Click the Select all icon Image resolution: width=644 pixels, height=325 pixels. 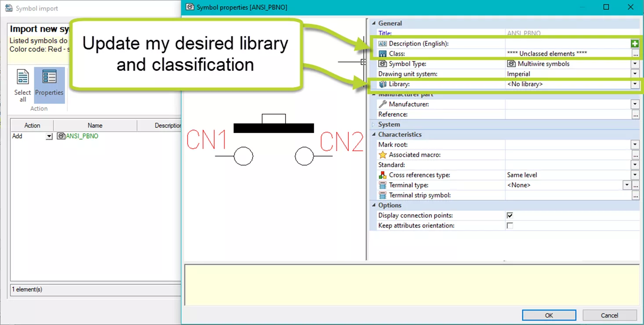22,77
